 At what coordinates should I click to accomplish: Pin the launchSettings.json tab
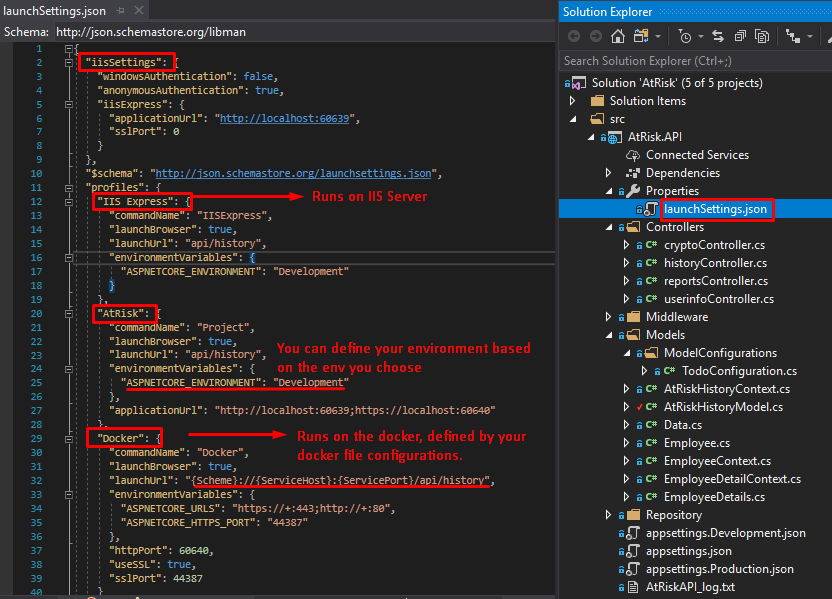121,11
